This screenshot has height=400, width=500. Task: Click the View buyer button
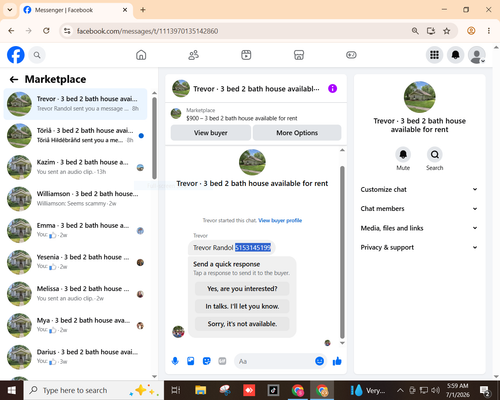tap(211, 133)
